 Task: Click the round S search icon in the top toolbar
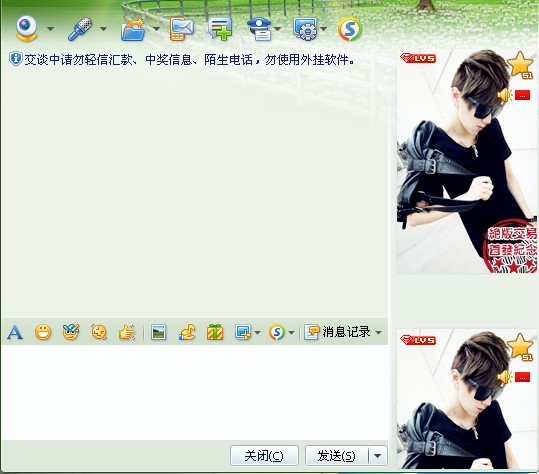point(350,30)
